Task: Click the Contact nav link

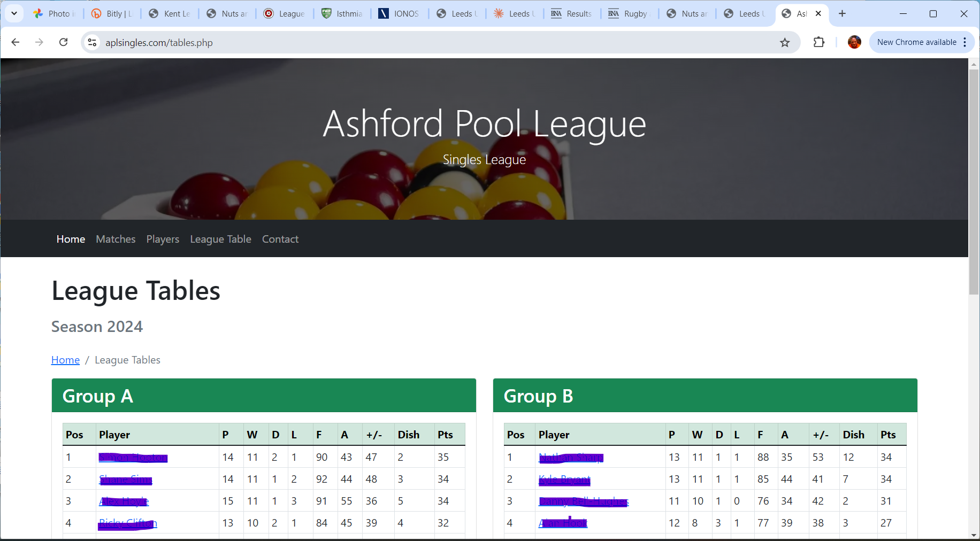Action: point(280,239)
